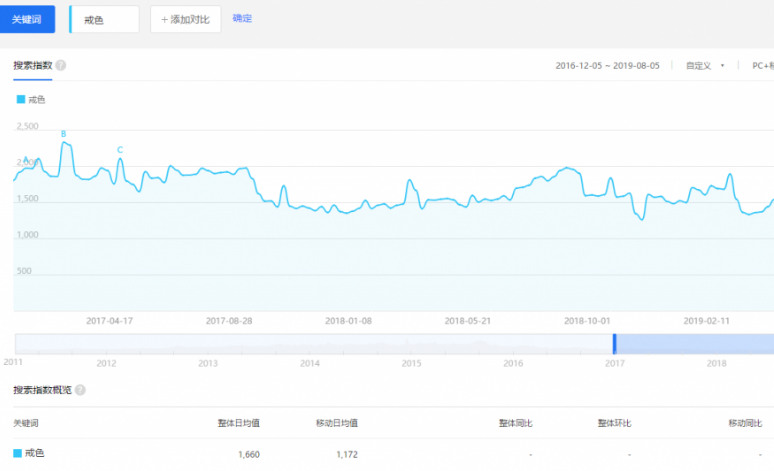Click the 戒色 keyword input field
The width and height of the screenshot is (774, 471).
point(105,19)
